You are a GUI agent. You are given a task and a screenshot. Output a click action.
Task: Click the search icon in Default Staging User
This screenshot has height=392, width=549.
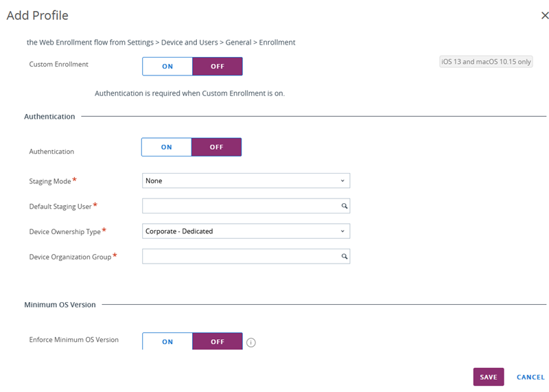coord(344,206)
